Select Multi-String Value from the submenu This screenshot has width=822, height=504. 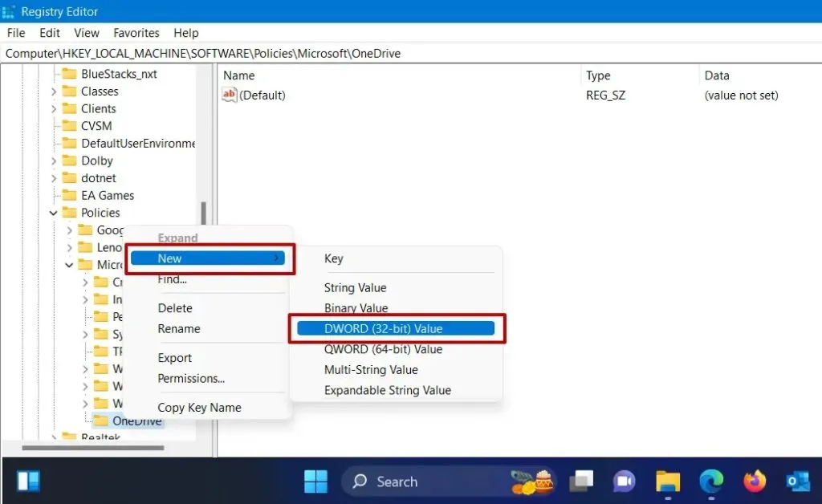[371, 369]
